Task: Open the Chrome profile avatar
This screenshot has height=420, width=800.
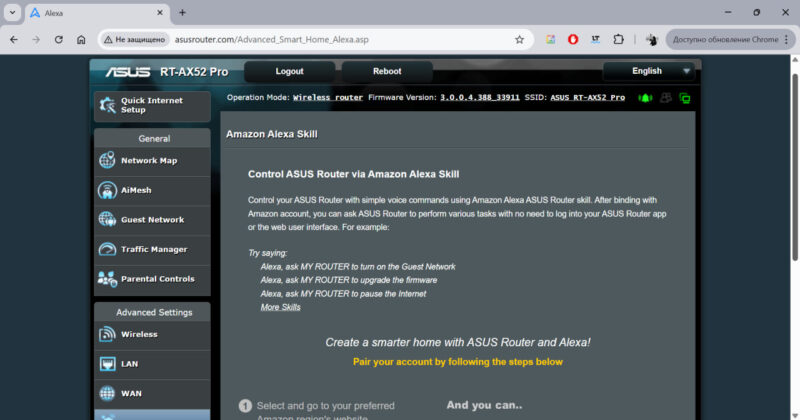Action: 652,39
